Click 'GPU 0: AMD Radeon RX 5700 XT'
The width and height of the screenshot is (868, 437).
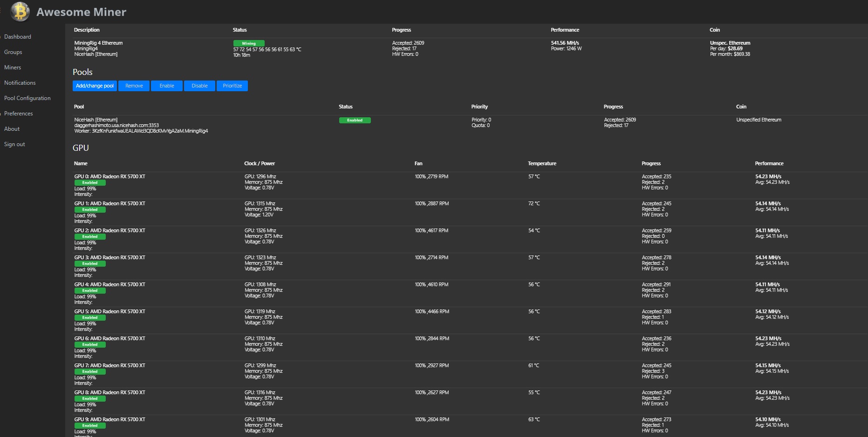(x=110, y=176)
